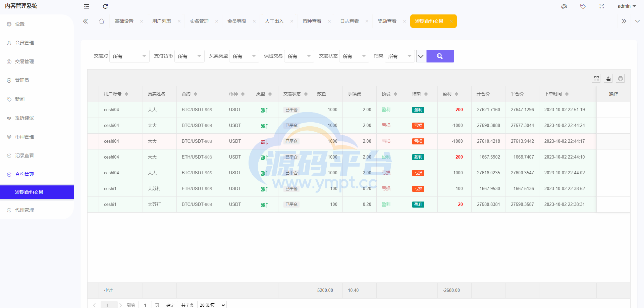Go to previous page arrow
Image resolution: width=644 pixels, height=308 pixels.
[x=94, y=305]
